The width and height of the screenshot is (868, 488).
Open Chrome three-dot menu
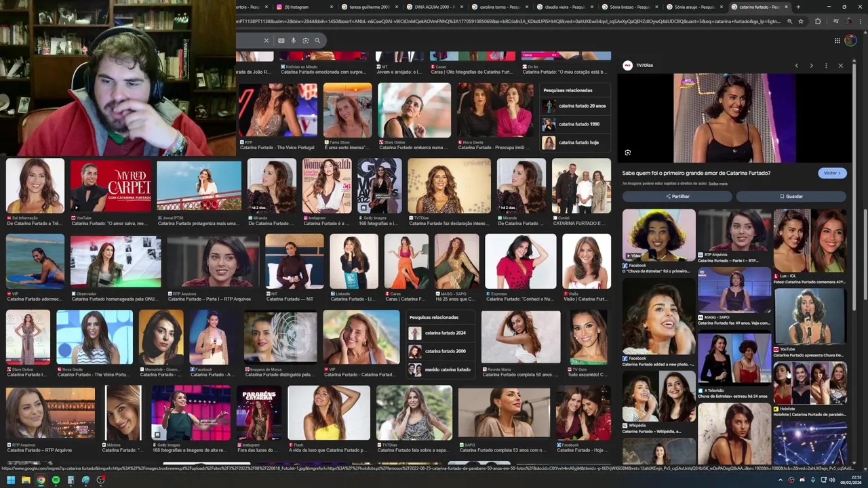tap(860, 22)
